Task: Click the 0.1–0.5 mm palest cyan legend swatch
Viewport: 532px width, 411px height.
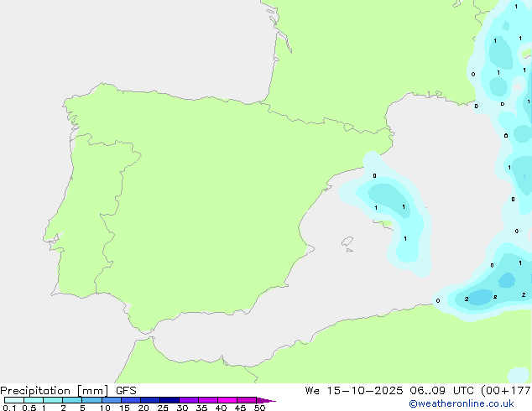Action: (x=14, y=400)
